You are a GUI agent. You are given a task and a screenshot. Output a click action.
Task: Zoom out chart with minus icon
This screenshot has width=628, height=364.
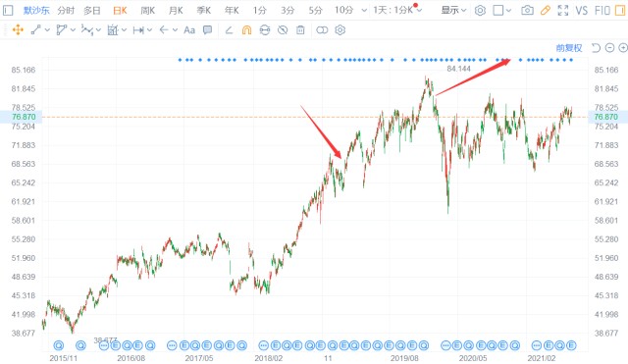click(609, 48)
